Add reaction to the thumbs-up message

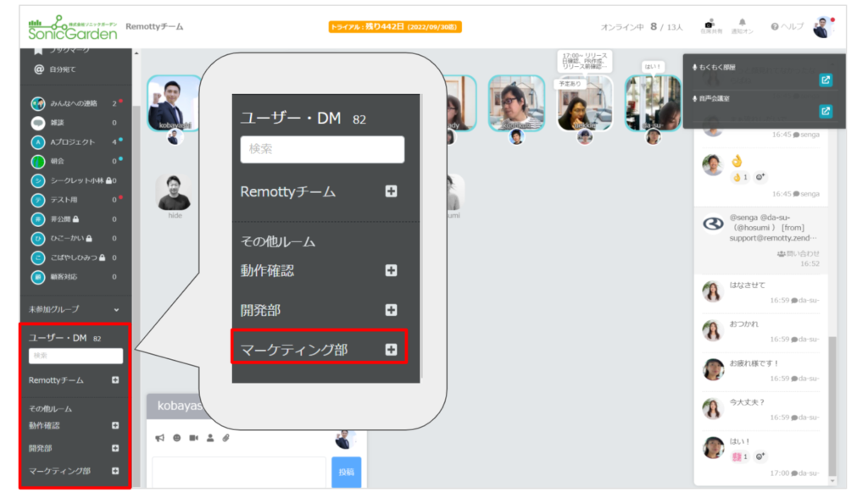click(x=760, y=177)
